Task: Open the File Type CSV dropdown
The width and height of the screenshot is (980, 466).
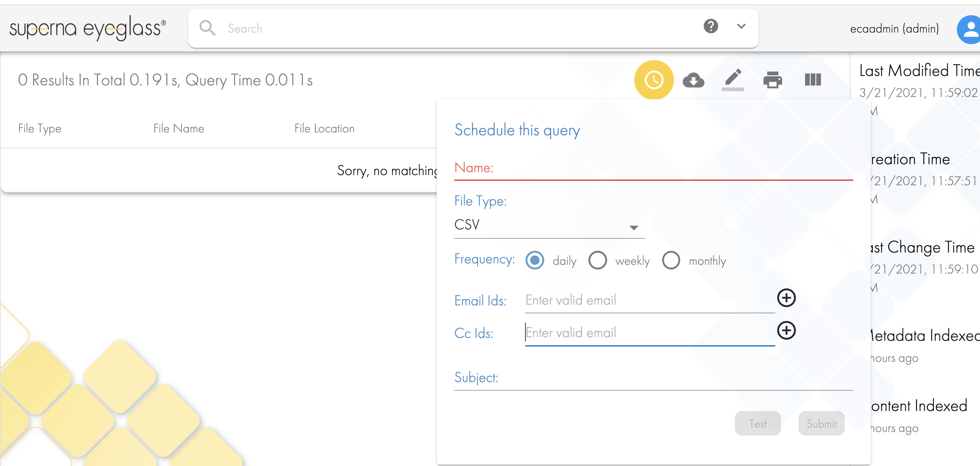Action: pyautogui.click(x=549, y=225)
